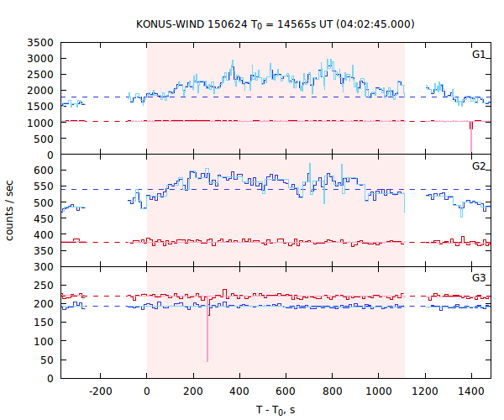
Task: Click the 400 tick label in G2
Action: pos(44,235)
